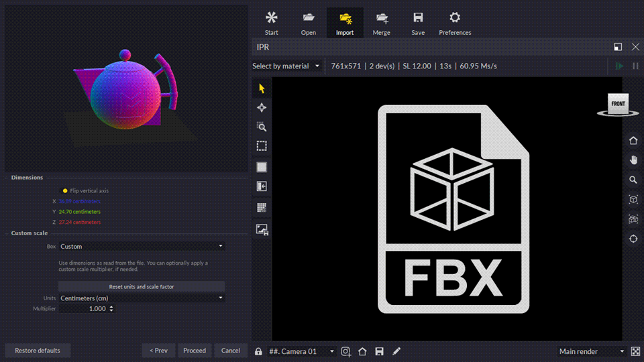Click the FRONT view cube
The width and height of the screenshot is (644, 362).
(x=618, y=104)
